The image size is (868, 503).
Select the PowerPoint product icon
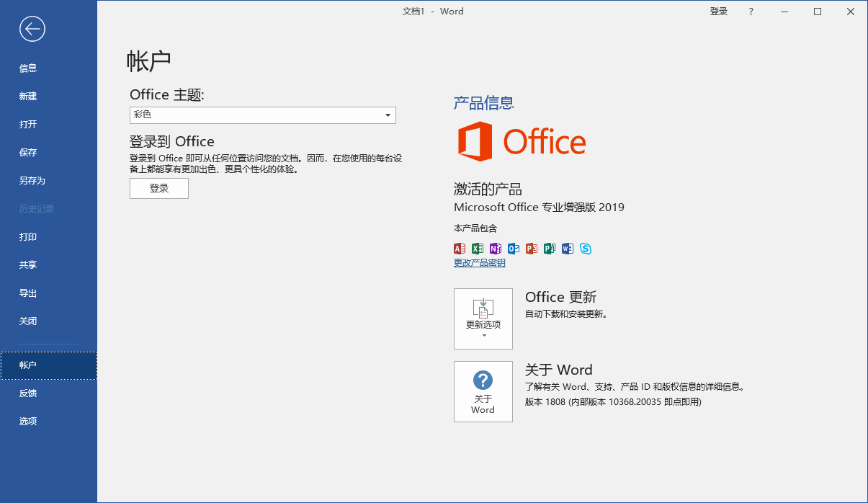pos(532,248)
